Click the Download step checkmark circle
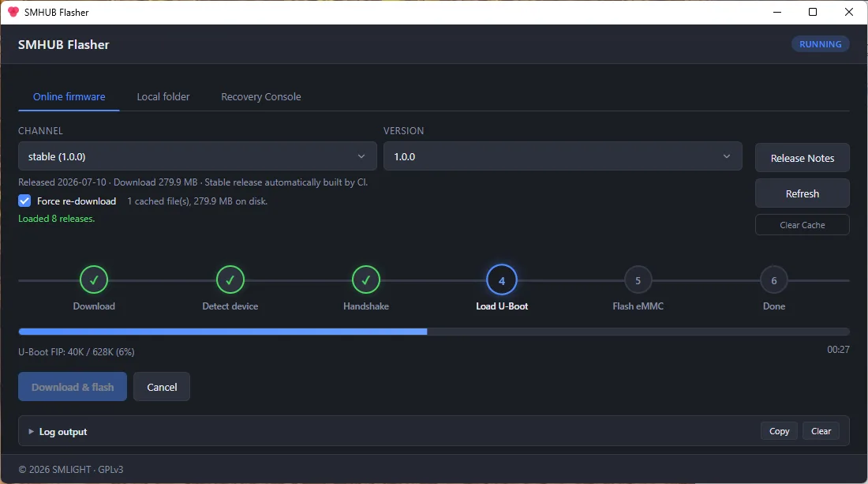 pyautogui.click(x=94, y=280)
